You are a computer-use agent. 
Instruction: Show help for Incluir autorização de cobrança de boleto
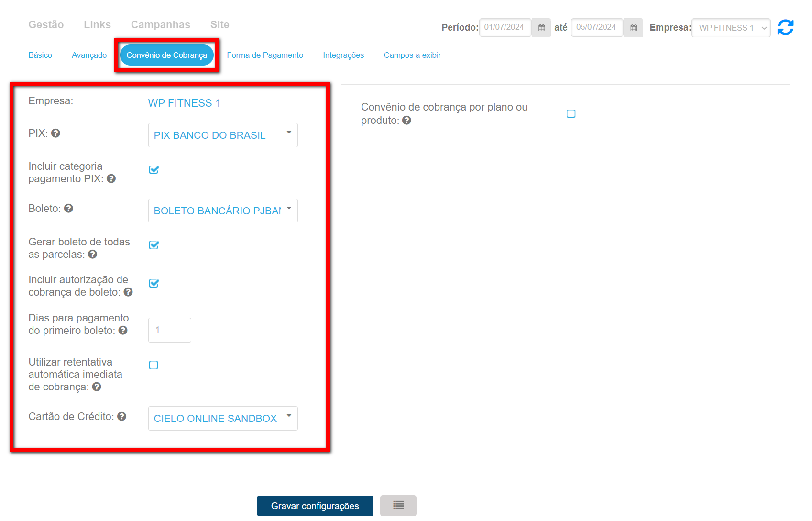[x=128, y=292]
